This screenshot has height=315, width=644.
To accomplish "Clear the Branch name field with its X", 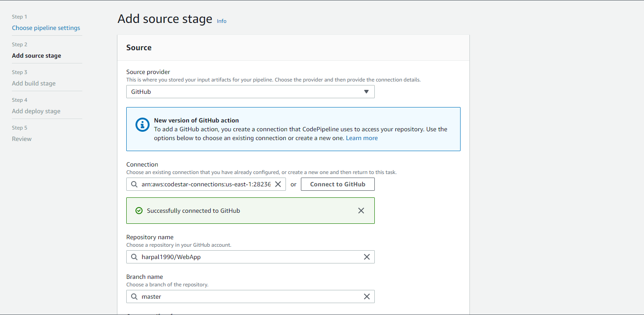I will pyautogui.click(x=367, y=296).
